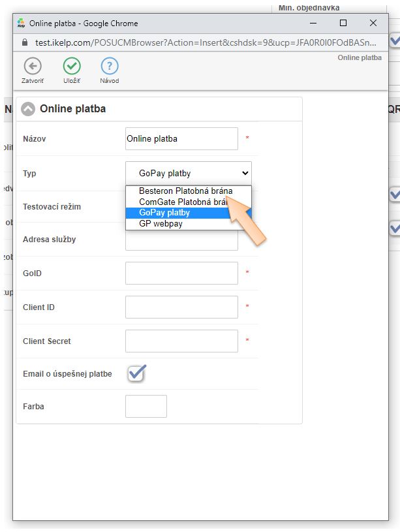Screen dimensions: 400x532
Task: Toggle Email o úspešnej platbe checkbox
Action: click(x=136, y=373)
